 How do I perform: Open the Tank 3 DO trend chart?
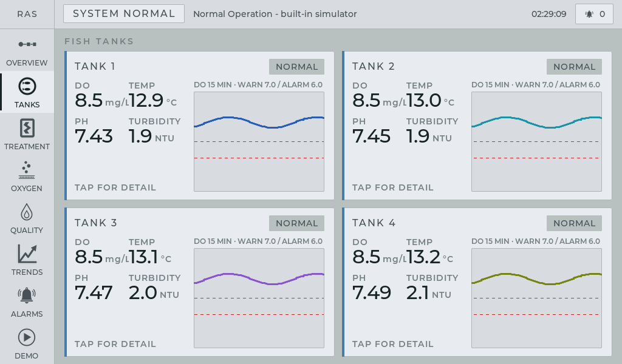pos(259,298)
